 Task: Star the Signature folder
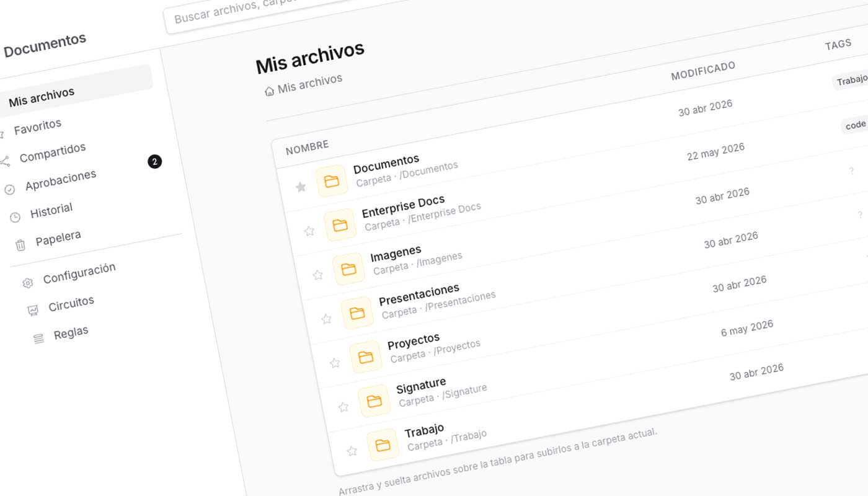tap(343, 407)
